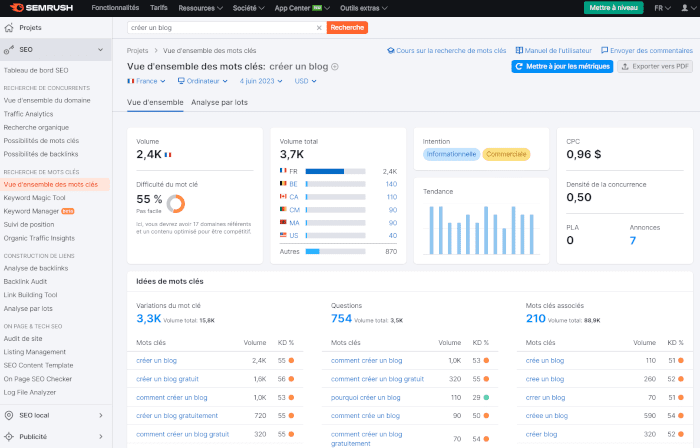Image resolution: width=700 pixels, height=448 pixels.
Task: Click the Semrush logo
Action: click(x=41, y=8)
